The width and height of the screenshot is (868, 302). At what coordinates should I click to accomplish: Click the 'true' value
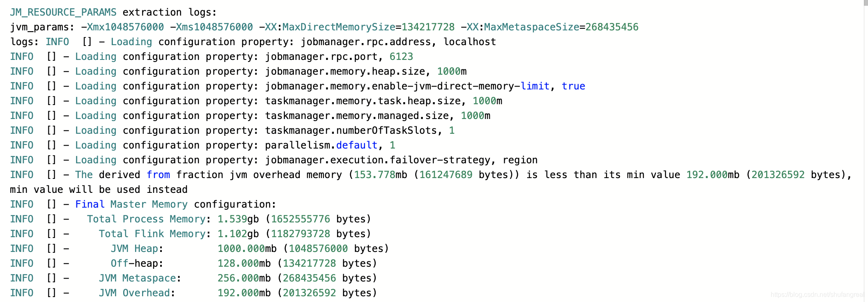573,86
